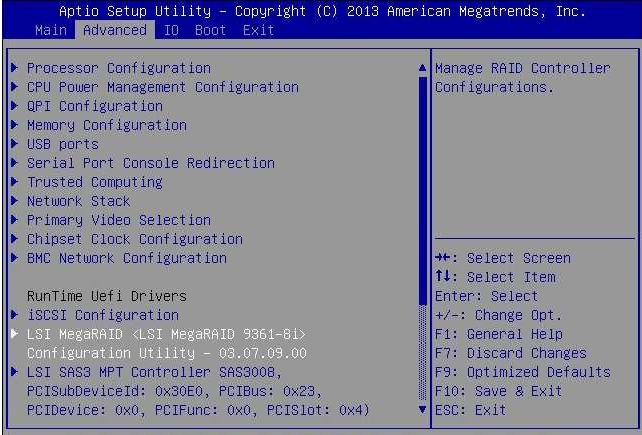Screen dimensions: 642x435
Task: Switch to the Main tab
Action: (51, 30)
